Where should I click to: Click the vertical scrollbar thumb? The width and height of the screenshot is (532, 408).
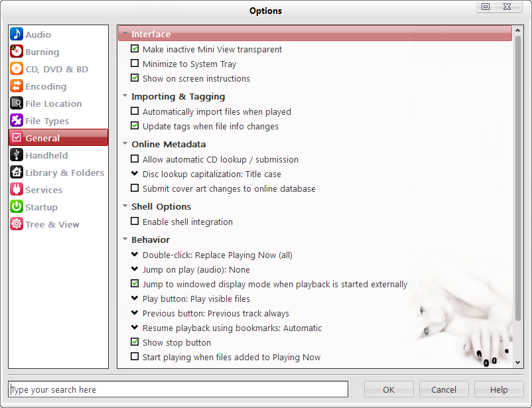(518, 178)
